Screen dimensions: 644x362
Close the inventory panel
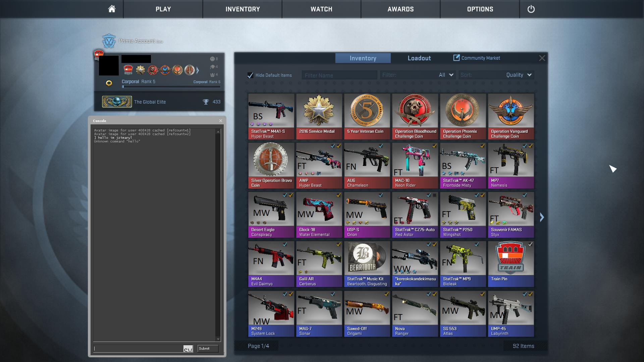(542, 58)
